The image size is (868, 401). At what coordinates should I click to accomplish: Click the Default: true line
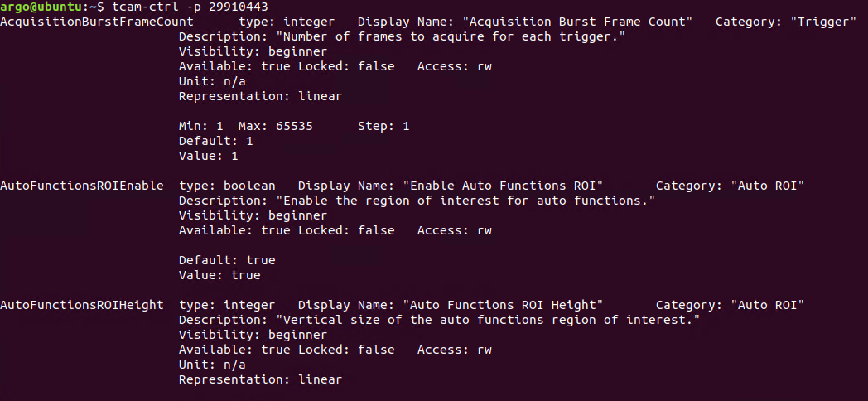(x=227, y=260)
